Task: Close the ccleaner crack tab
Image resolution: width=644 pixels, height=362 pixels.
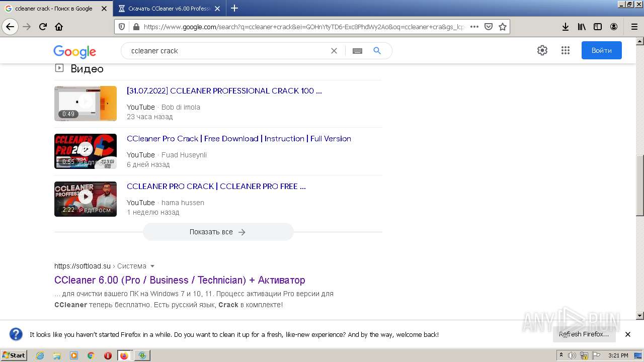Action: coord(104,9)
